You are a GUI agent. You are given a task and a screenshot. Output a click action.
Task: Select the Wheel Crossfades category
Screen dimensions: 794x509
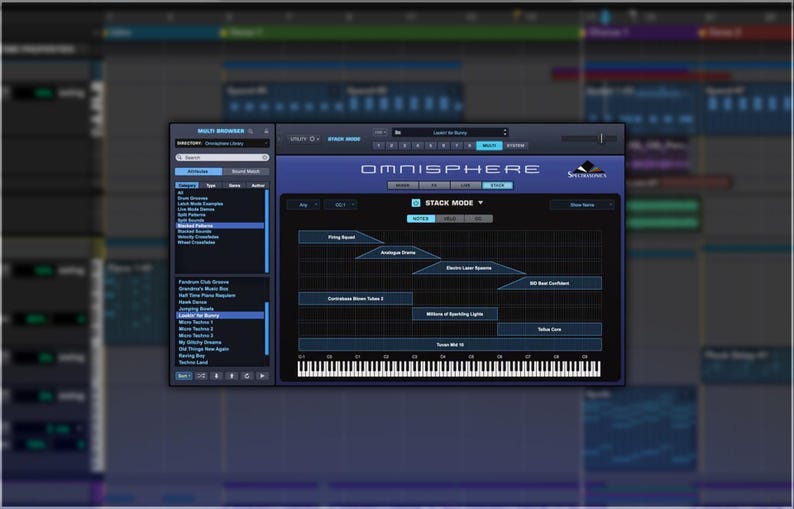point(220,243)
